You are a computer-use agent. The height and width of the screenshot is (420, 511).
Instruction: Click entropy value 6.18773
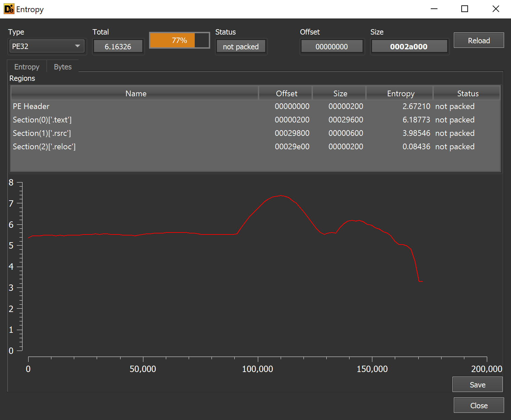pyautogui.click(x=416, y=120)
